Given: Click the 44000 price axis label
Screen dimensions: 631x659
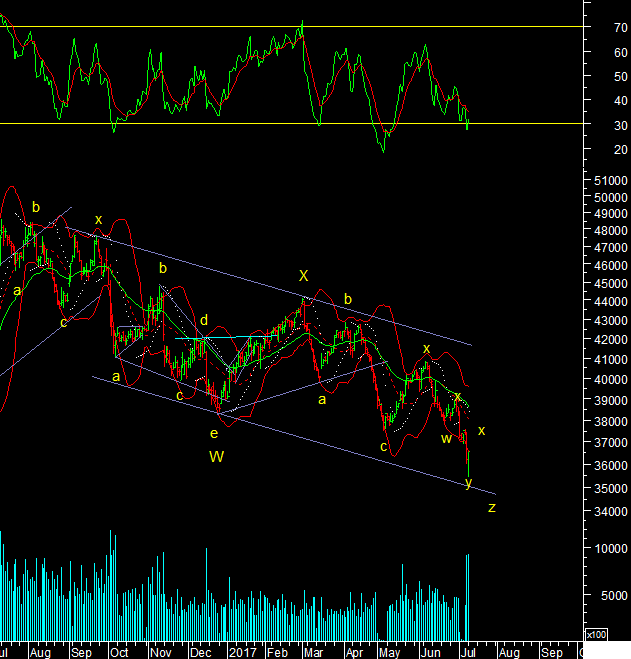Looking at the screenshot, I should click(610, 302).
